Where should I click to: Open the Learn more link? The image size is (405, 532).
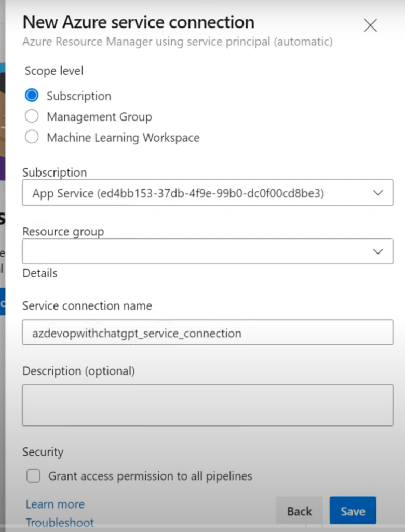tap(55, 504)
